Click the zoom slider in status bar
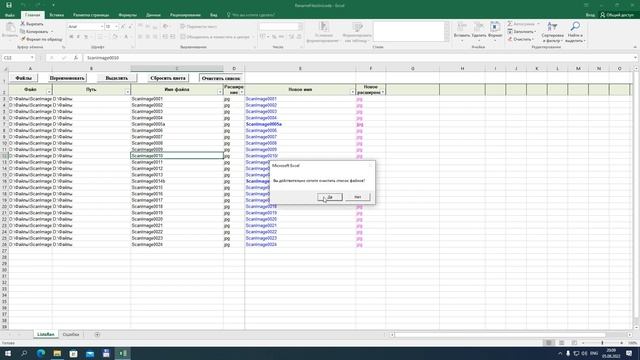Image resolution: width=640 pixels, height=360 pixels. pos(602,343)
